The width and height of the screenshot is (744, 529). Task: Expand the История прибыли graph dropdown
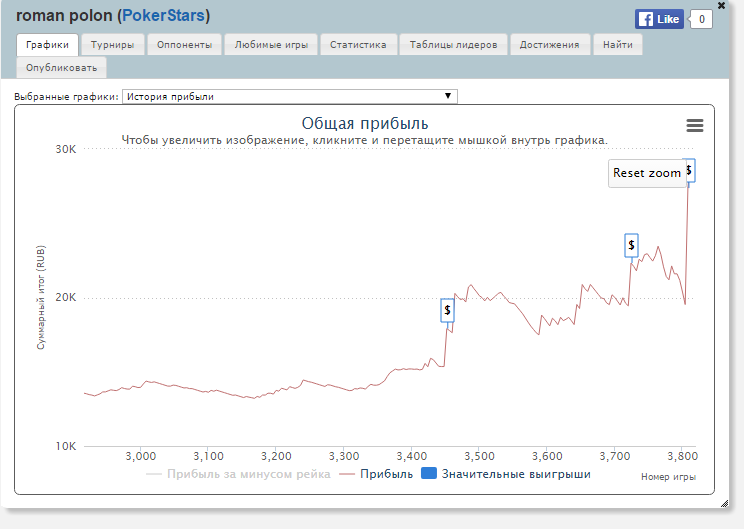tap(289, 96)
